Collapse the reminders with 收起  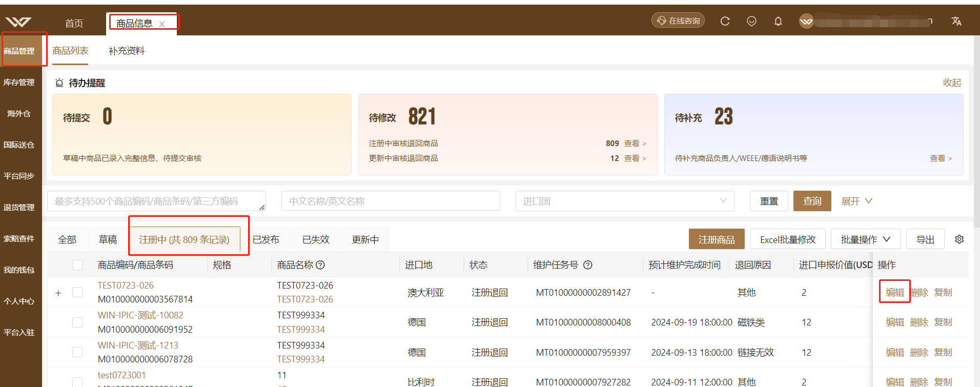(952, 83)
